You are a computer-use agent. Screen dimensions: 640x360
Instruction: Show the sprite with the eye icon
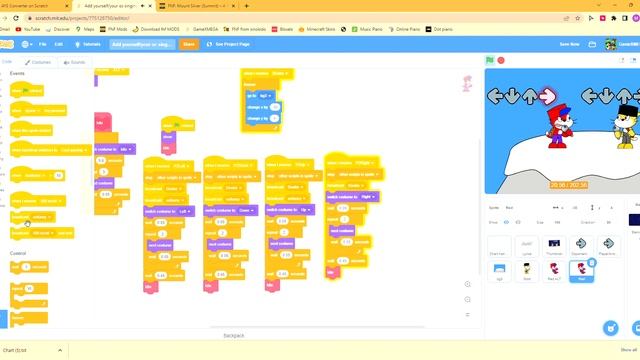(506, 222)
